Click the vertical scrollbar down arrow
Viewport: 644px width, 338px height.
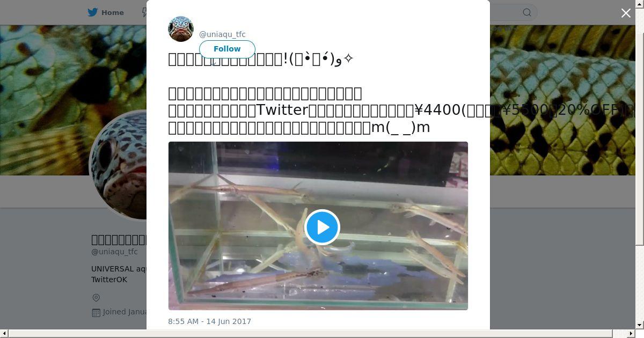(640, 325)
